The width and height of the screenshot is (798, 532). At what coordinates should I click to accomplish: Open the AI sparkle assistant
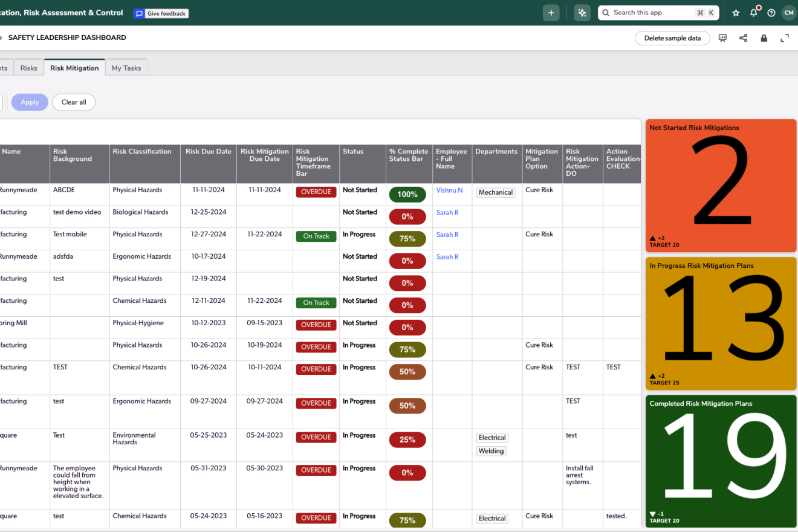point(582,13)
